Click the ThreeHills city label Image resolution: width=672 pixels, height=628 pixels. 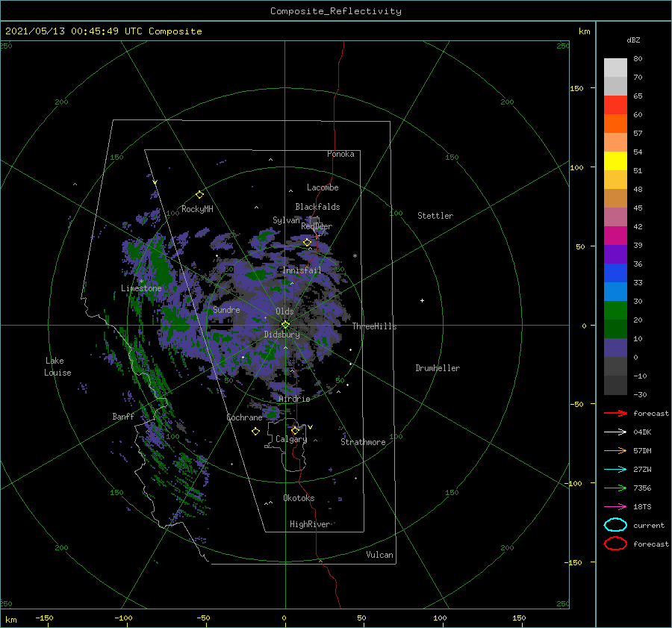point(374,326)
